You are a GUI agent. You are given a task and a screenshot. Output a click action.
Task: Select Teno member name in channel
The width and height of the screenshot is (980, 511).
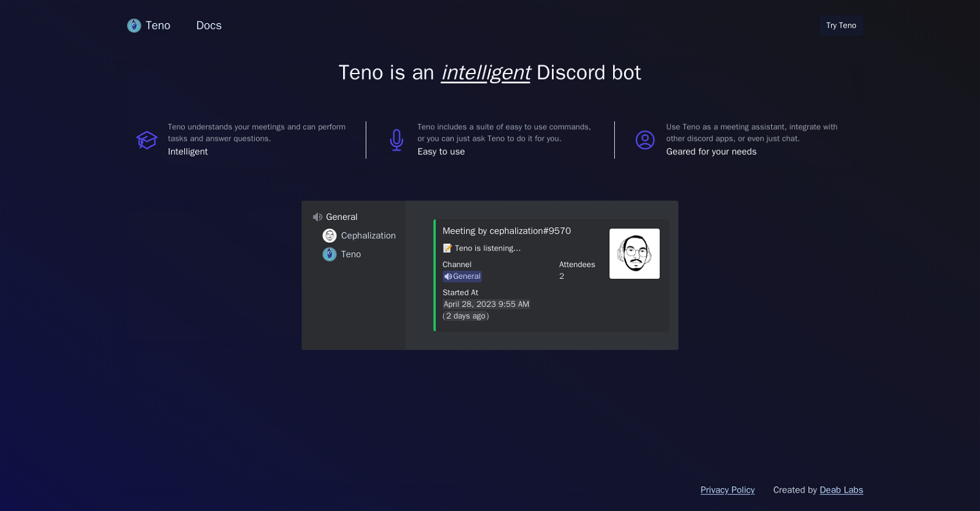(351, 254)
